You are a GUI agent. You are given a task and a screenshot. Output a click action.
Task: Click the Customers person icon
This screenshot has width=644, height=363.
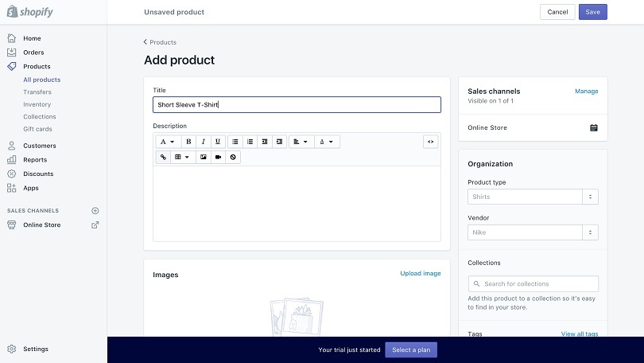click(x=11, y=146)
